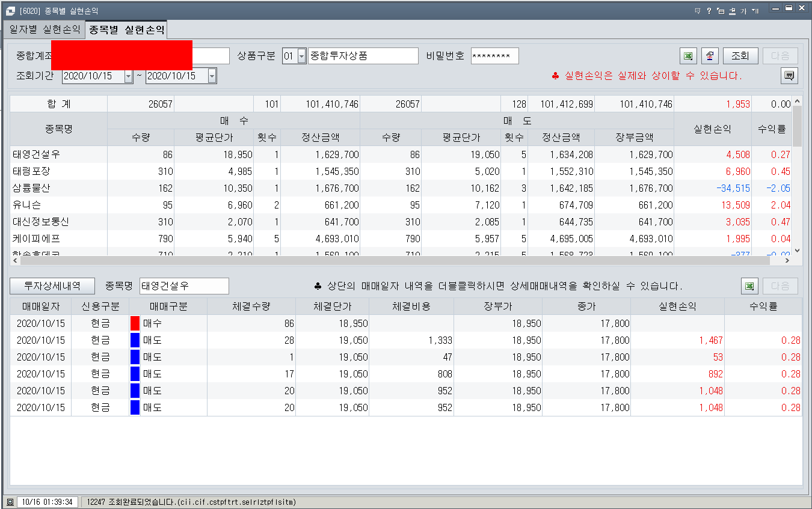
Task: Click the 매매일자 column header
Action: point(41,306)
